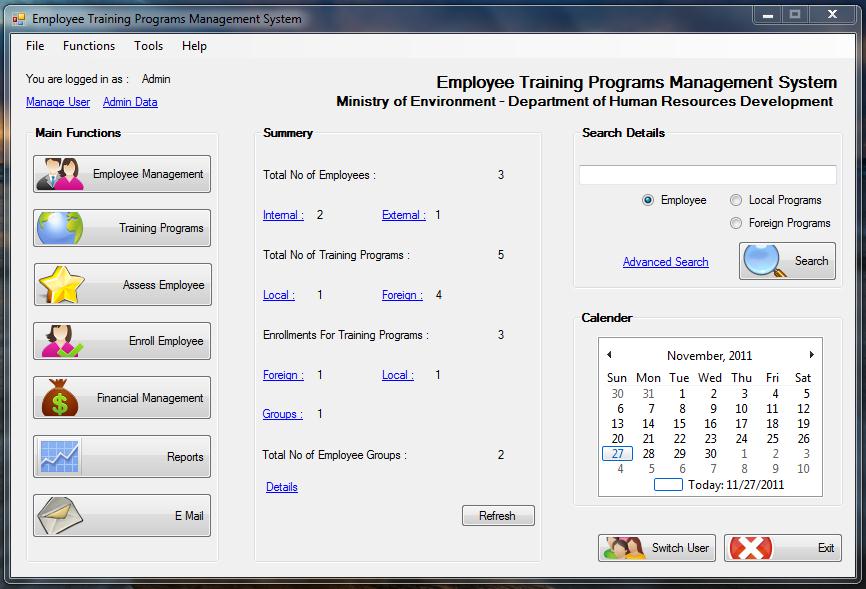Click the External employees link

pyautogui.click(x=404, y=215)
